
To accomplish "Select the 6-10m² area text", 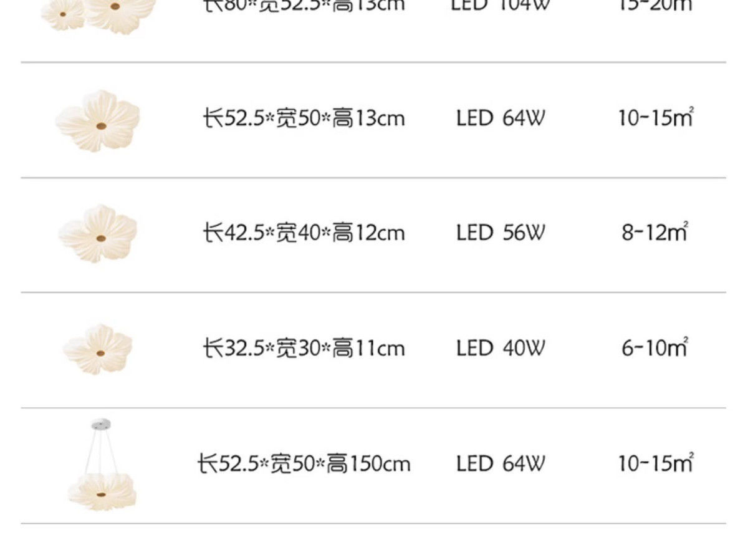I will [x=654, y=348].
